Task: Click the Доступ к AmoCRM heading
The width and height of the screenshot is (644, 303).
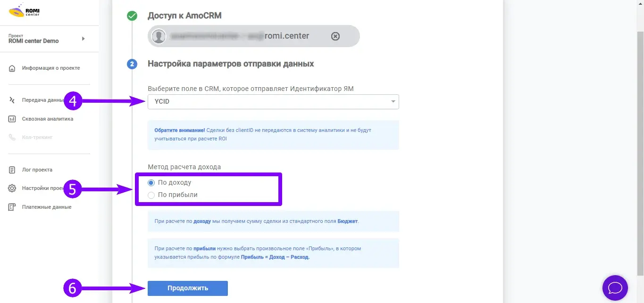Action: (184, 16)
